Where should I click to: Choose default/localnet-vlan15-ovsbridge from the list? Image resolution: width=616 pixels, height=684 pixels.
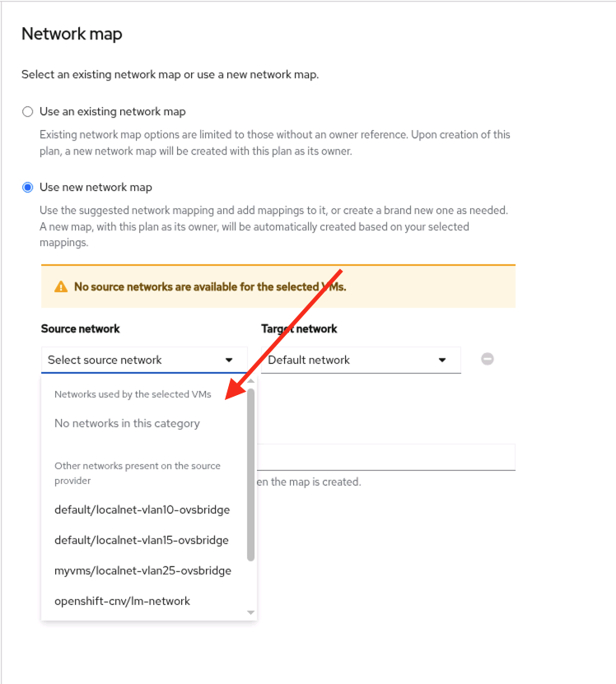[142, 540]
